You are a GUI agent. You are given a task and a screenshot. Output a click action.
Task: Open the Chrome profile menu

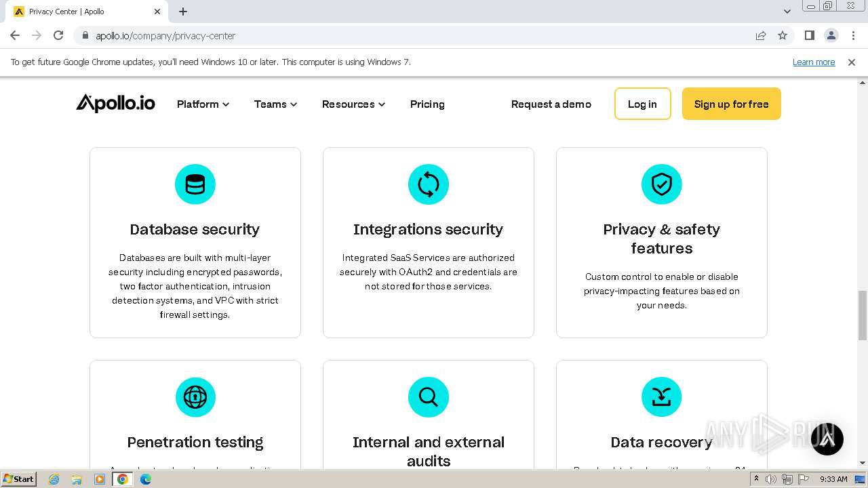pos(831,35)
